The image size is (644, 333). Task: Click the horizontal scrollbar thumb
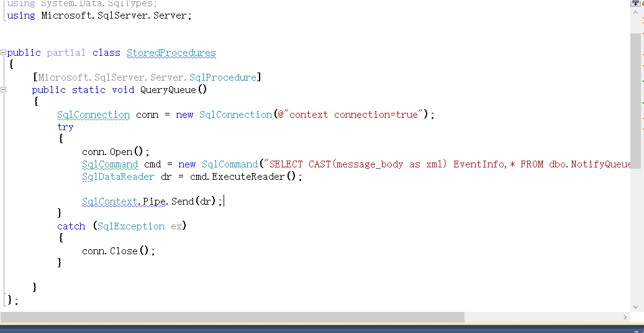232,317
